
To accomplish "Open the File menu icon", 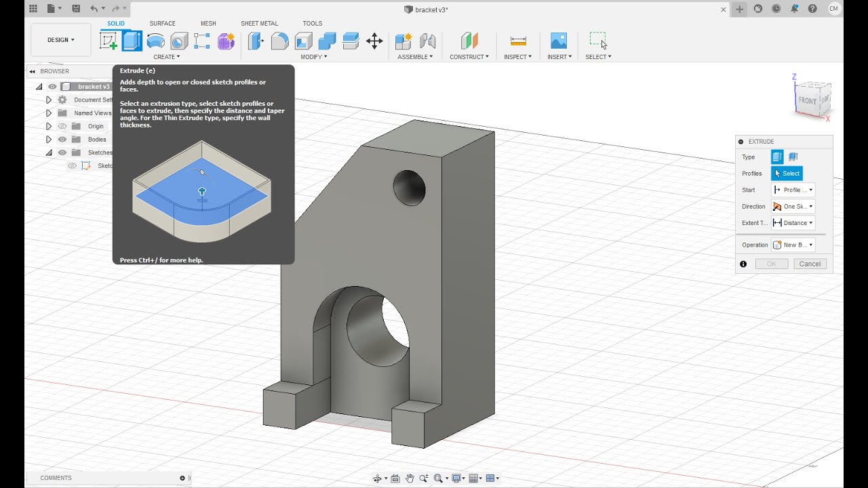I will [53, 9].
